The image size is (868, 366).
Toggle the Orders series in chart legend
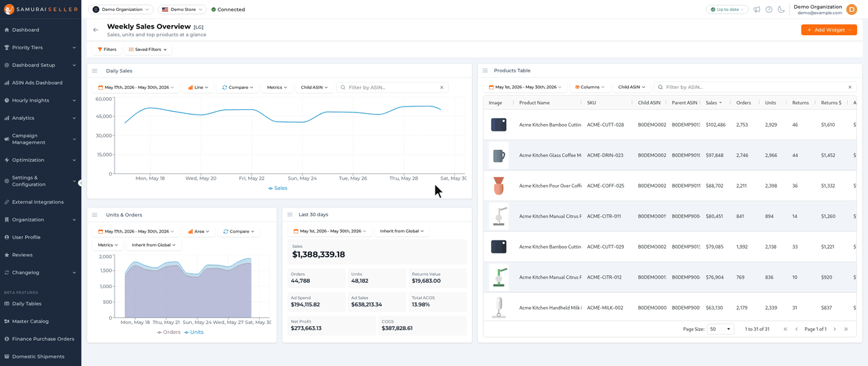pos(169,332)
